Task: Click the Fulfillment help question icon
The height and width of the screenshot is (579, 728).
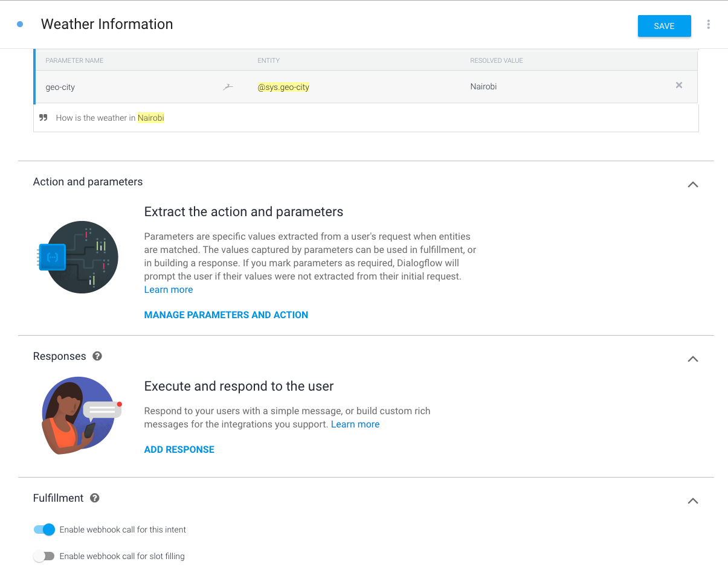Action: click(94, 498)
